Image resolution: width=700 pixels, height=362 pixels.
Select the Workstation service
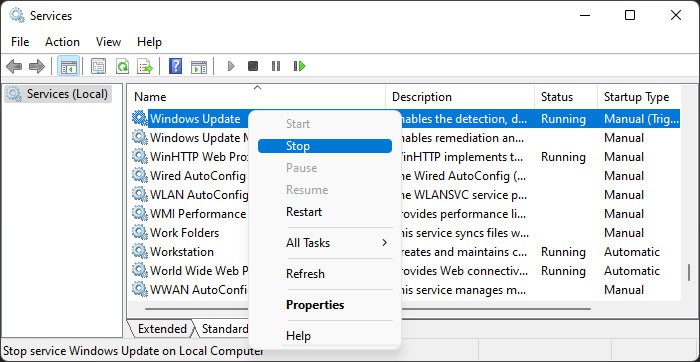[182, 252]
